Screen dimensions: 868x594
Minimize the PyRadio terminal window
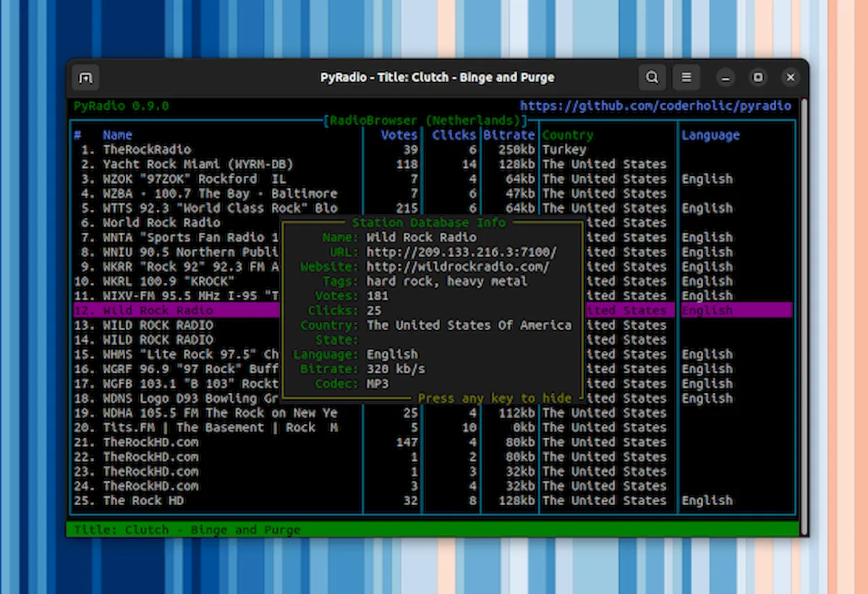tap(726, 77)
